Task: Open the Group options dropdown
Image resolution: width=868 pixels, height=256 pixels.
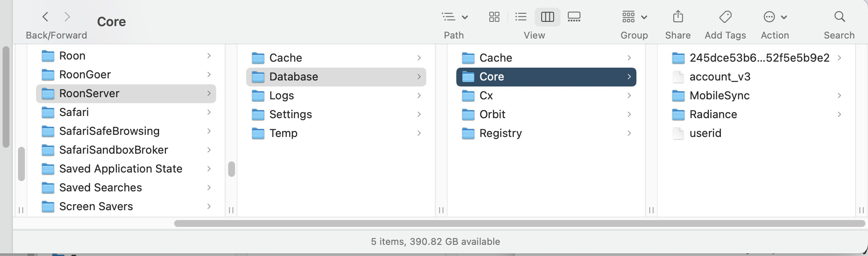Action: tap(634, 17)
